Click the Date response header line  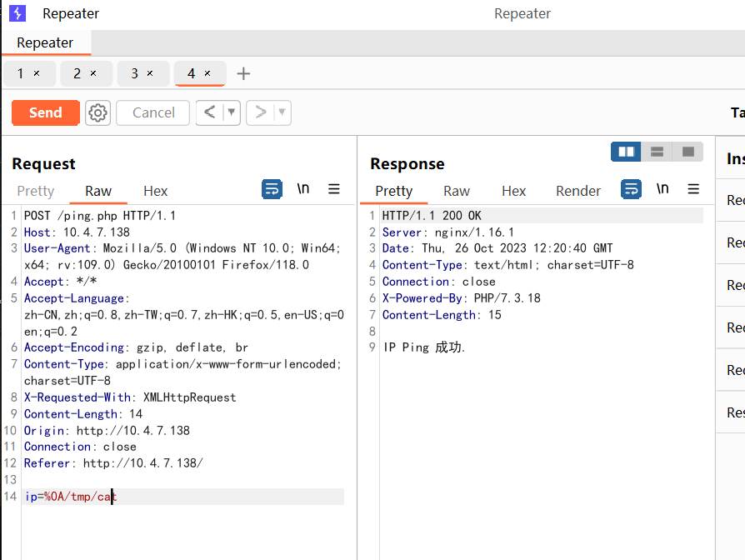pos(497,248)
